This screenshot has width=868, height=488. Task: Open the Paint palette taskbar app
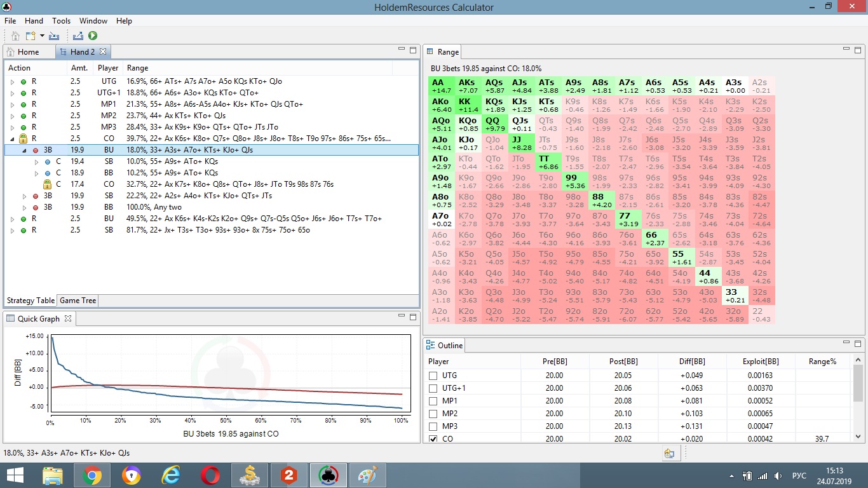tap(368, 475)
